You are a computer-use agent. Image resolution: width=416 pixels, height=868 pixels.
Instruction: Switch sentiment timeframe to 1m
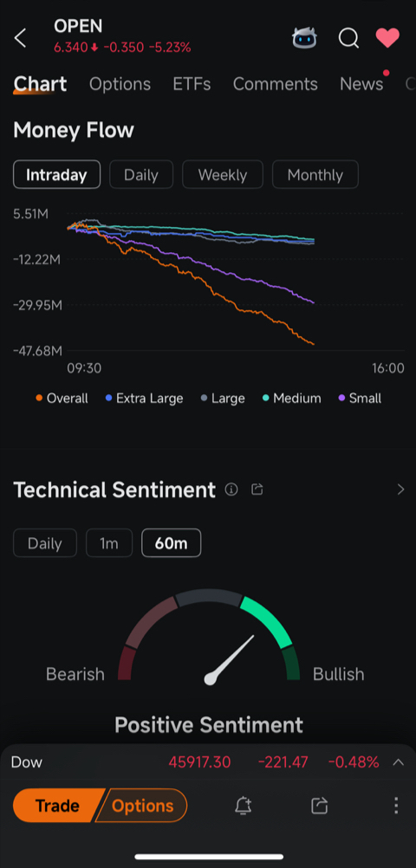(x=109, y=543)
